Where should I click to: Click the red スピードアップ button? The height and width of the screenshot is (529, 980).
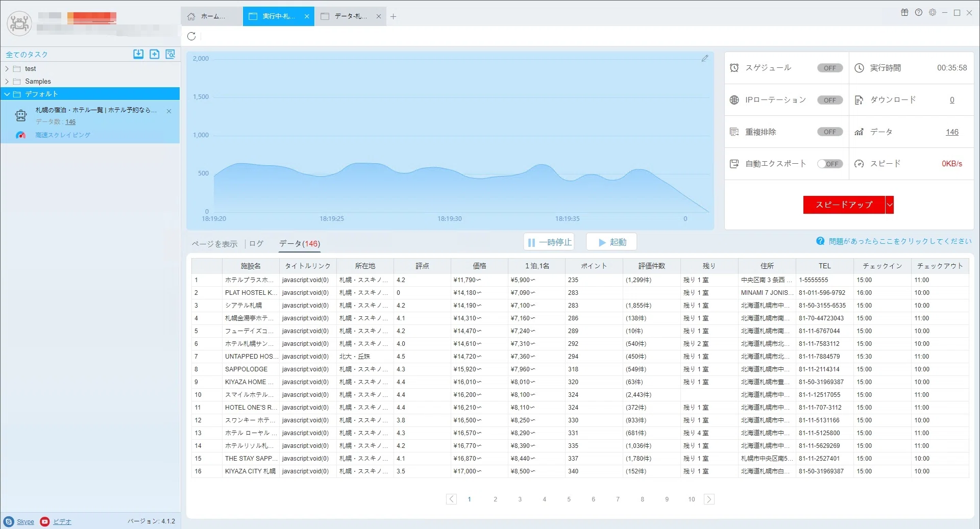844,205
